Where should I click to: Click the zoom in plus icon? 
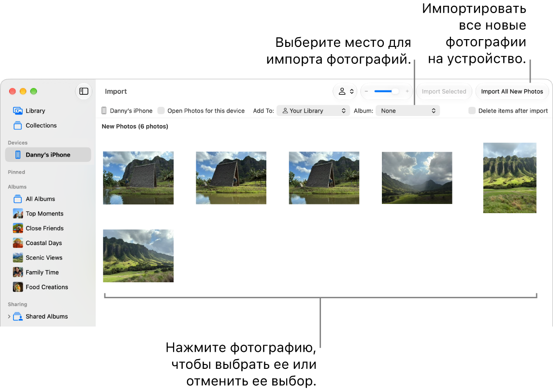pyautogui.click(x=407, y=91)
